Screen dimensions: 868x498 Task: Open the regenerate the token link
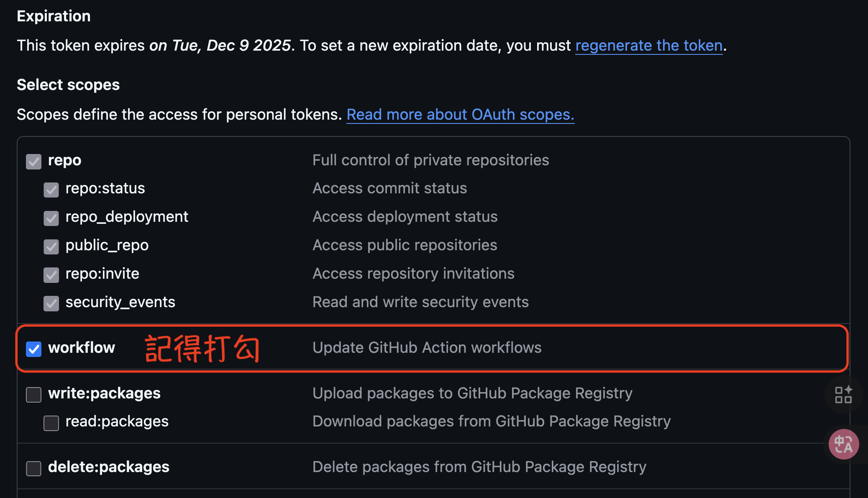tap(649, 45)
